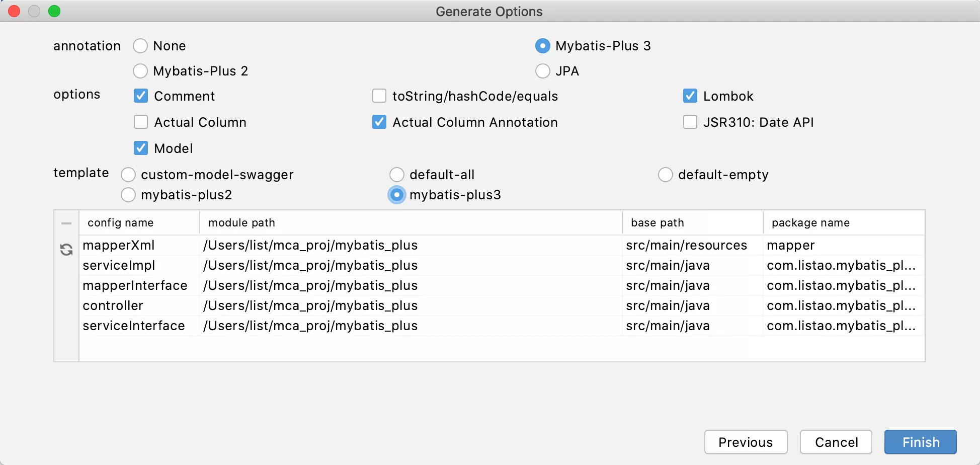Select the mapperXml config row

[502, 245]
